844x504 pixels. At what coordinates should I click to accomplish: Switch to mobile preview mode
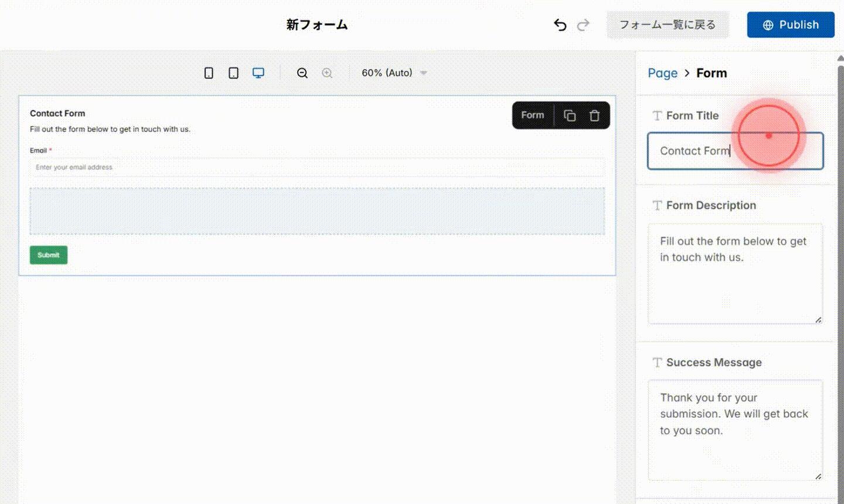point(209,73)
